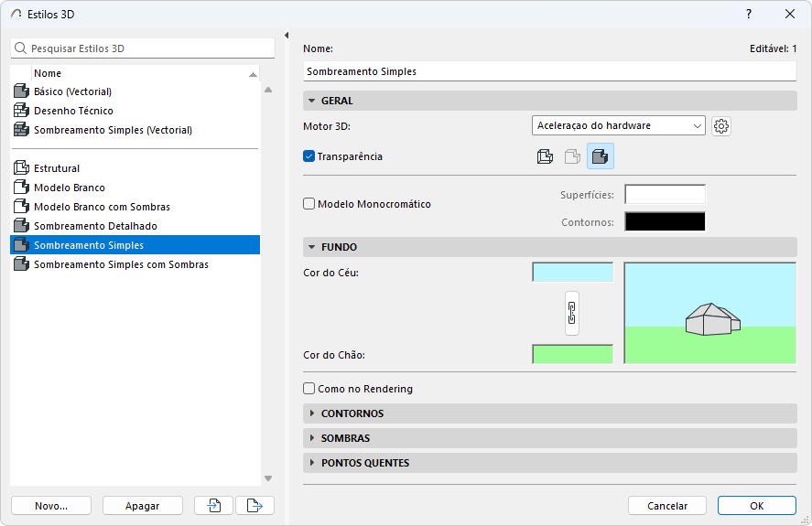The height and width of the screenshot is (526, 812).
Task: Click the icon beside Básico (Vectorial)
Action: click(21, 91)
